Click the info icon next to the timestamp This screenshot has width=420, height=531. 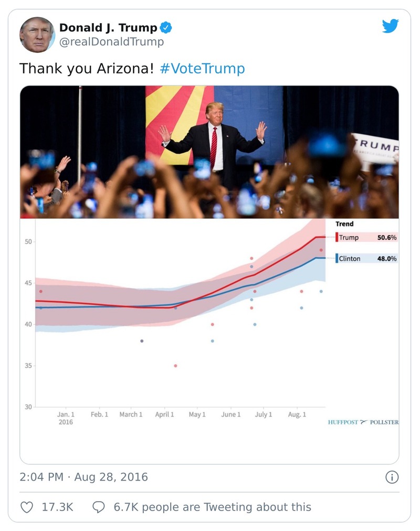pos(392,477)
